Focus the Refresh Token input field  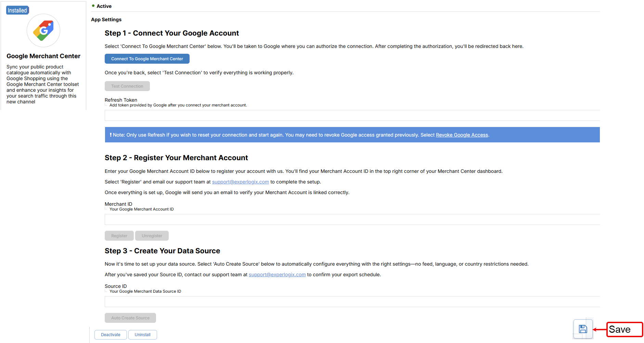[x=352, y=116]
